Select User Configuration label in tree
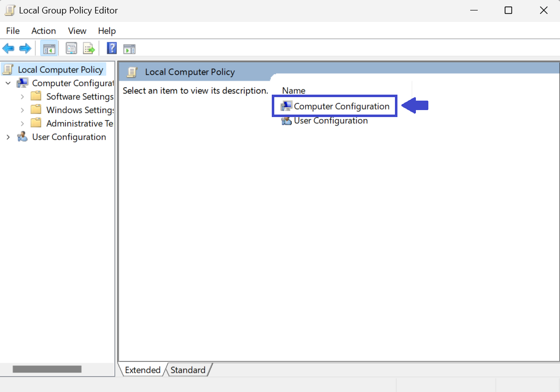Image resolution: width=560 pixels, height=392 pixels. (x=69, y=137)
